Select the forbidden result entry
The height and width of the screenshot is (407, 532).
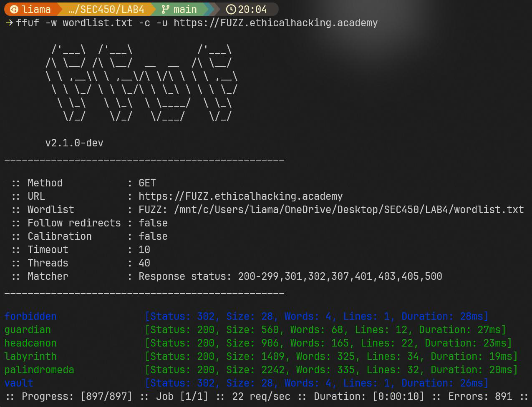pyautogui.click(x=30, y=317)
